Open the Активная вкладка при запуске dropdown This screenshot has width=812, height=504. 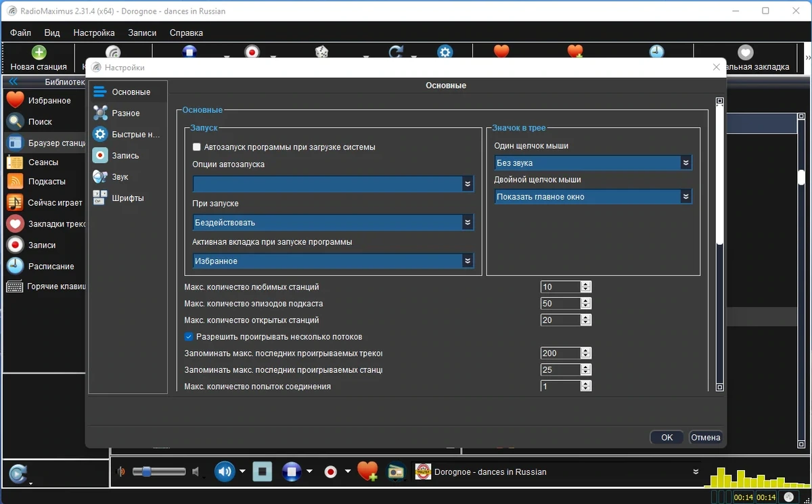point(333,260)
